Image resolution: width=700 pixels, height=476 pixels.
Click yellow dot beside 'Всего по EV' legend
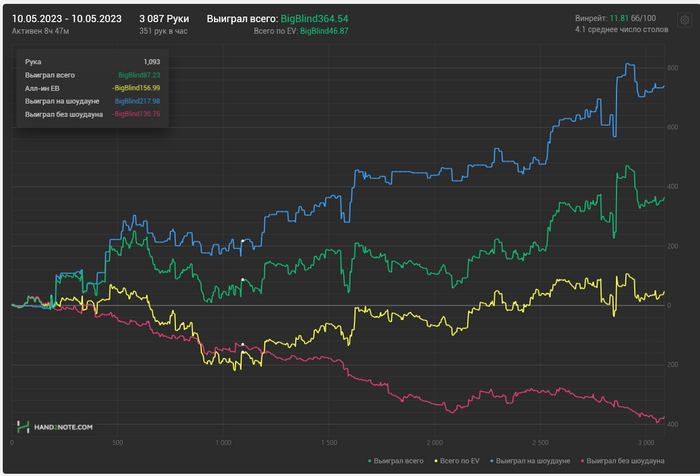pyautogui.click(x=436, y=461)
